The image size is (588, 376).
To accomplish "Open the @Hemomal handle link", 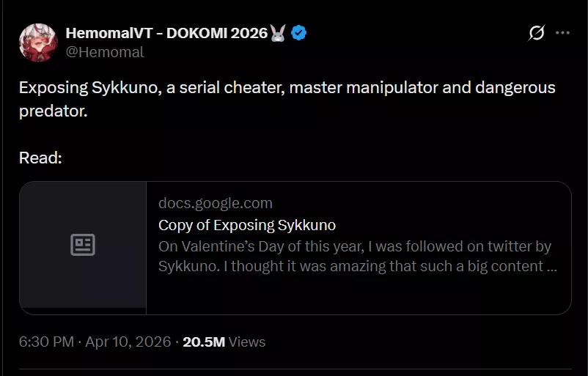I will coord(105,52).
